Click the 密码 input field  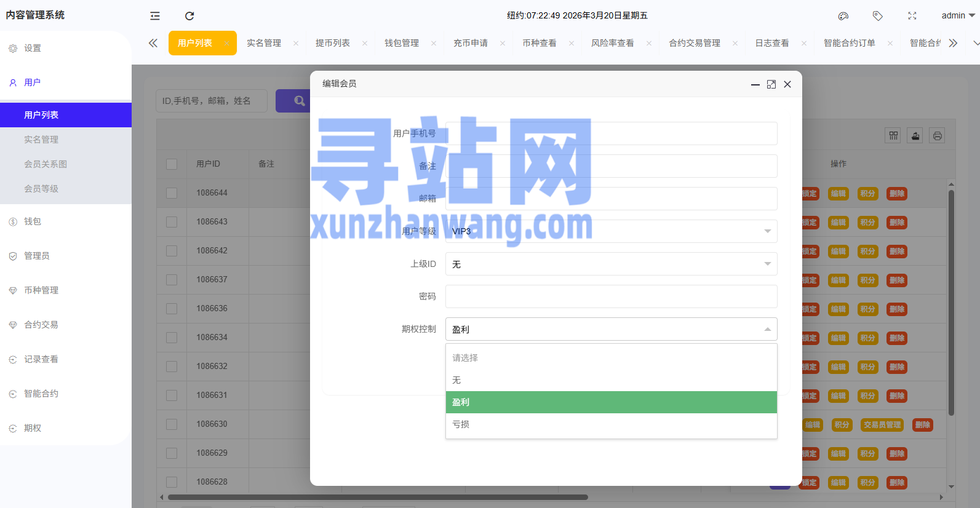pos(611,296)
